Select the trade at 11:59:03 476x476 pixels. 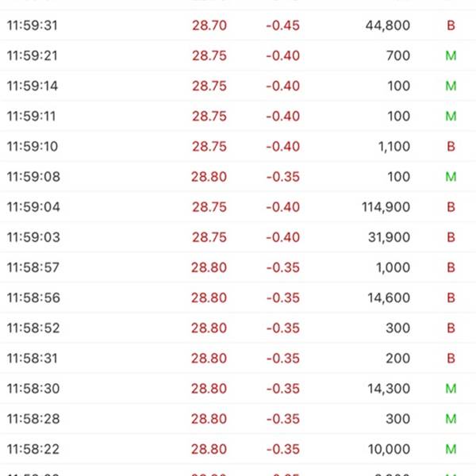pyautogui.click(x=33, y=237)
